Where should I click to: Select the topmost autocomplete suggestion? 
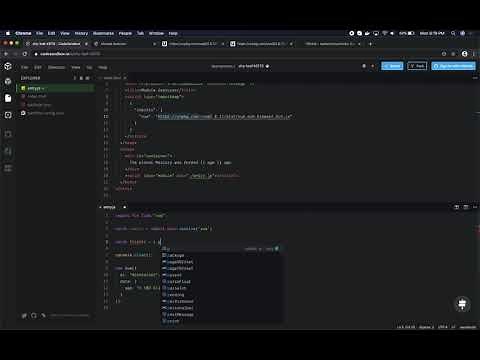tap(222, 249)
